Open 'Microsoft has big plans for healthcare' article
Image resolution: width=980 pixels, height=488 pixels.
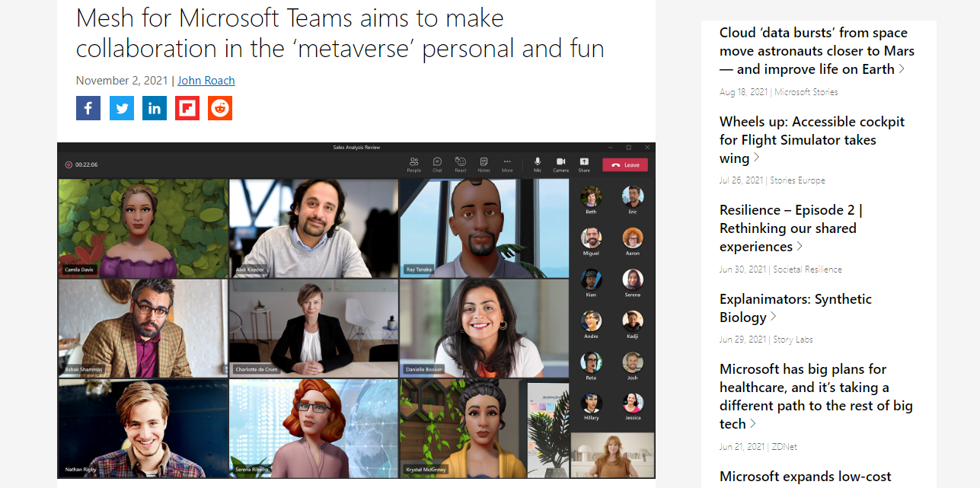coord(816,397)
